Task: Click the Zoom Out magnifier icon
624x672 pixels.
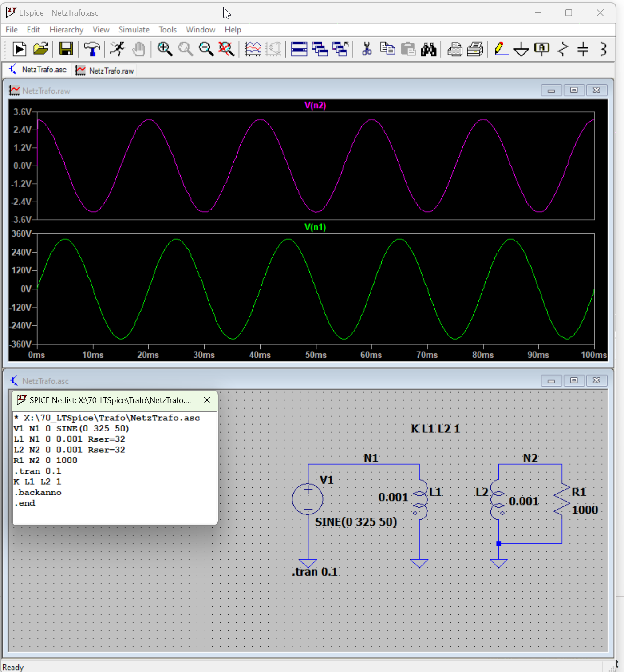Action: [206, 49]
